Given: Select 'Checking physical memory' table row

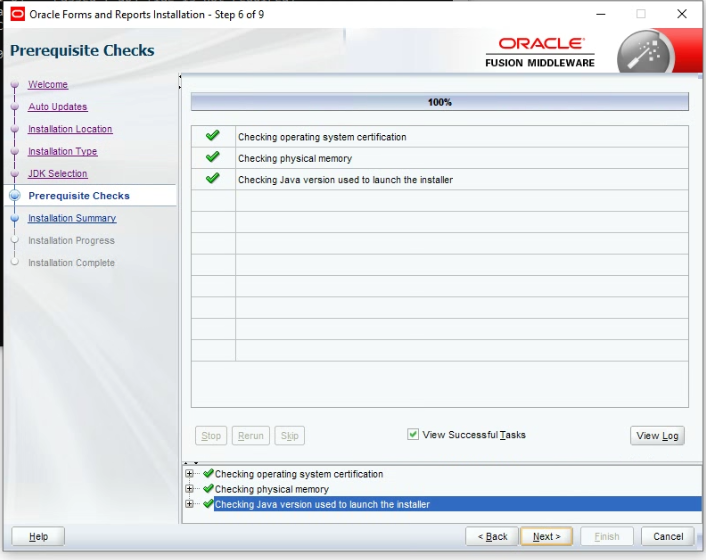Looking at the screenshot, I should pyautogui.click(x=439, y=158).
